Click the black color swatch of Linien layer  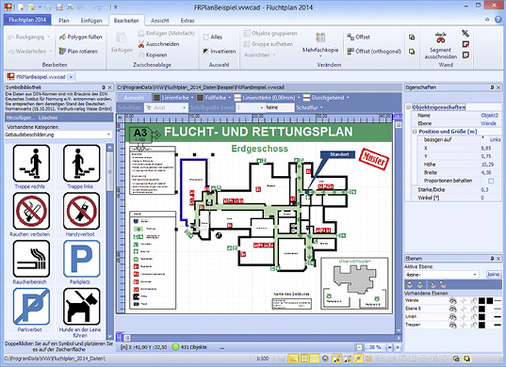pyautogui.click(x=482, y=317)
